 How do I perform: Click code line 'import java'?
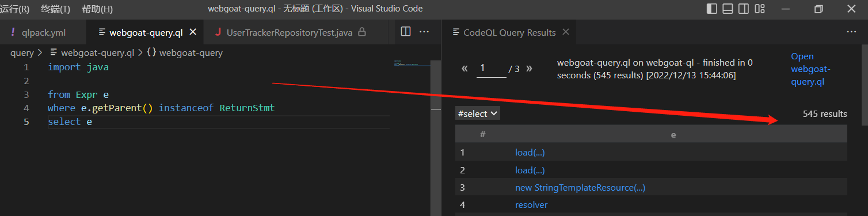tap(78, 67)
